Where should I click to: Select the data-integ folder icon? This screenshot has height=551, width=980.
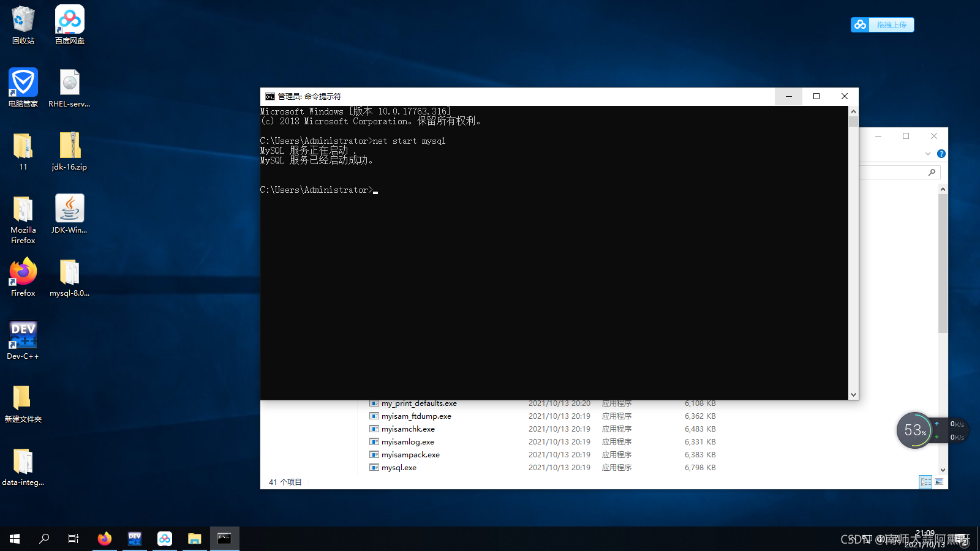pyautogui.click(x=23, y=467)
